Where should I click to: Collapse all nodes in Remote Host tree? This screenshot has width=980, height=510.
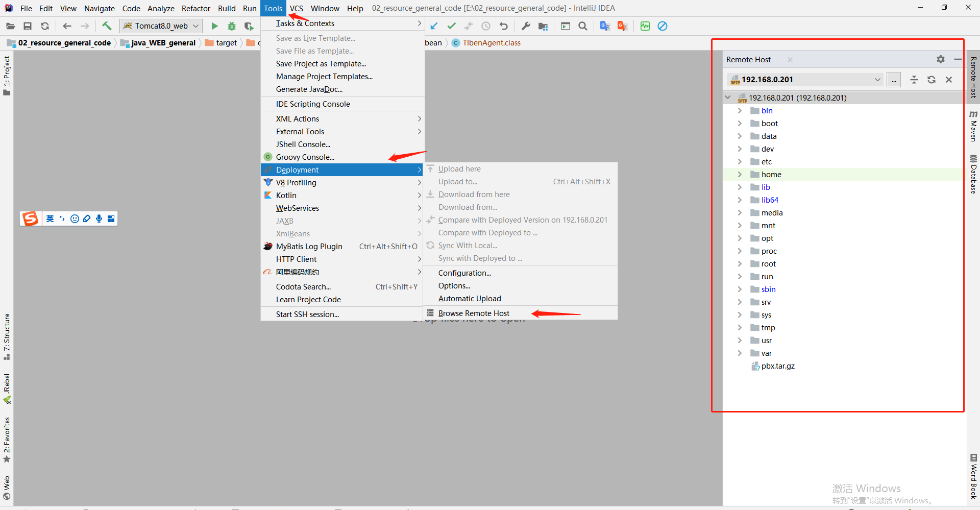pyautogui.click(x=914, y=80)
